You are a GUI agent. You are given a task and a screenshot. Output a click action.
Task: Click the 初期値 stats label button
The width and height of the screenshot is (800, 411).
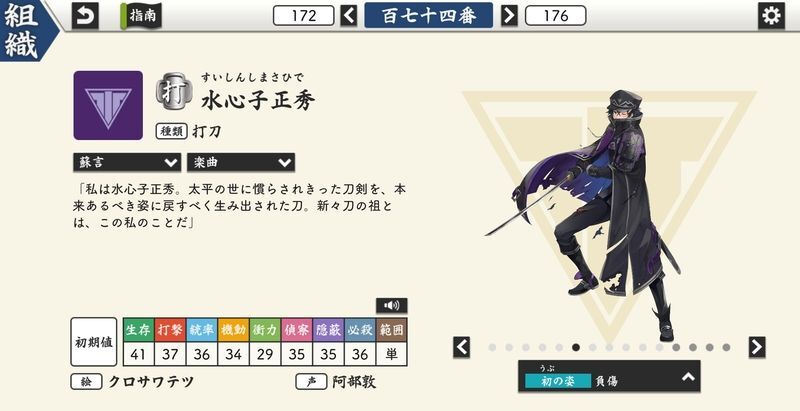(x=94, y=342)
